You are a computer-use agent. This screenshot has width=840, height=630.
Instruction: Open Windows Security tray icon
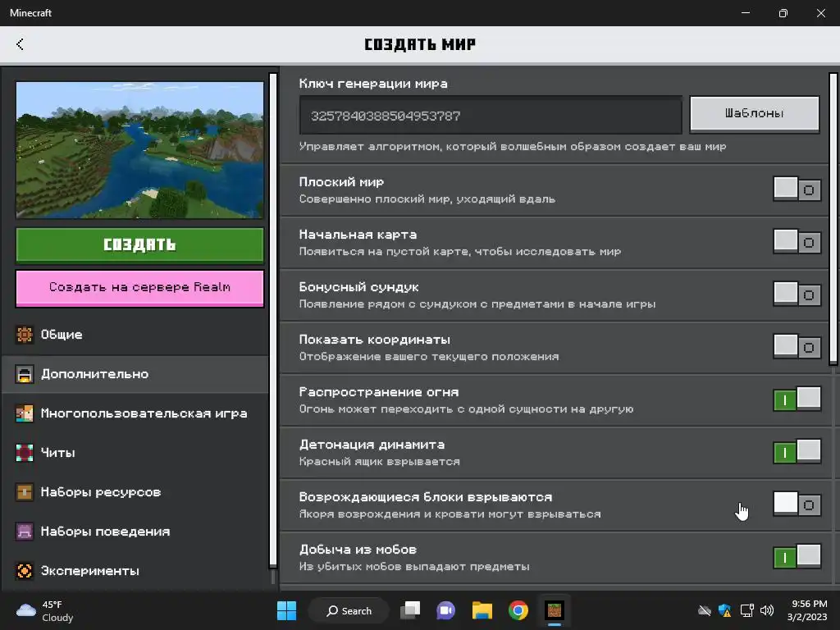point(725,610)
